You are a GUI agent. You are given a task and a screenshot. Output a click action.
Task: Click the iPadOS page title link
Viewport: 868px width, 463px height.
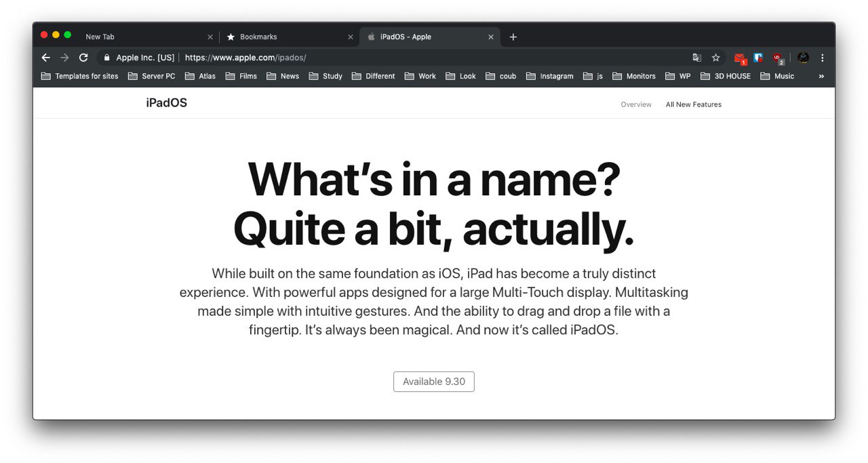pyautogui.click(x=166, y=103)
